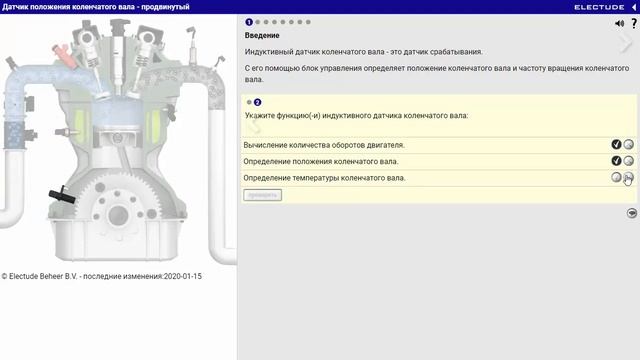The height and width of the screenshot is (360, 640).
Task: Click the red fuel injector in engine diagram
Action: click(x=64, y=55)
